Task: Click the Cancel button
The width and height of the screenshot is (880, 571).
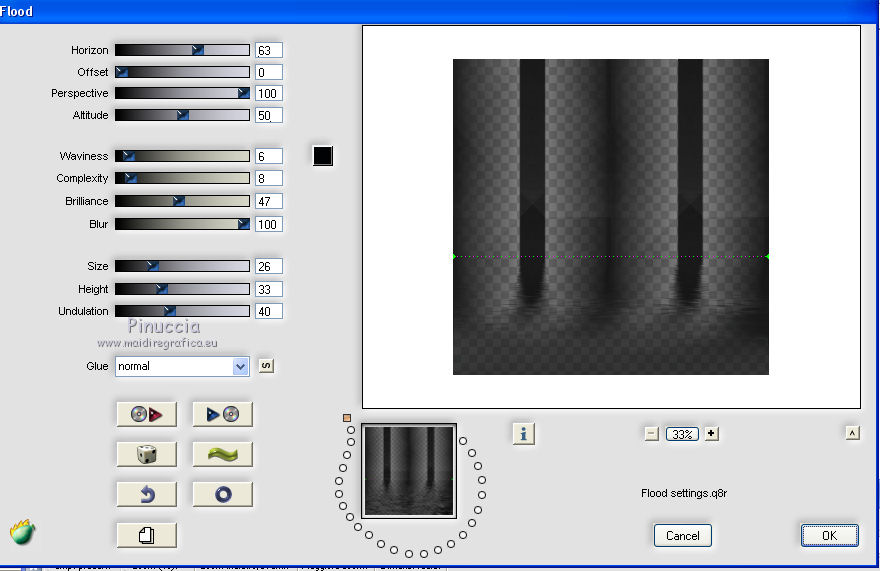Action: (x=682, y=536)
